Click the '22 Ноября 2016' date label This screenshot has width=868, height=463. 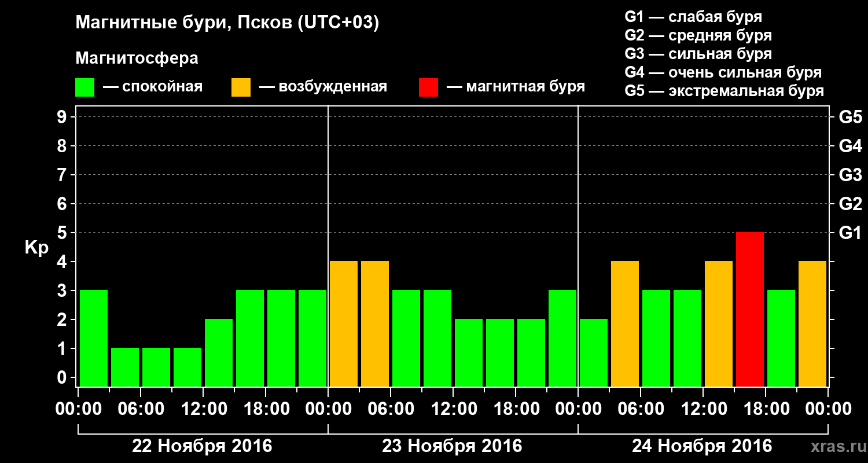203,446
